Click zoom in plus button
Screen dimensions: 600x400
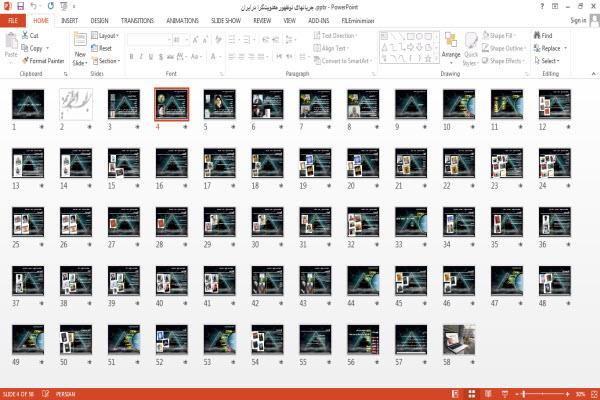(567, 393)
